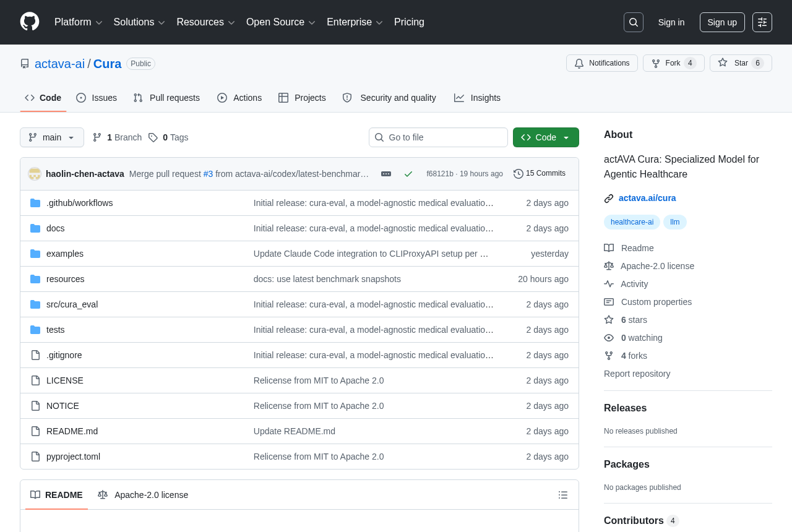The image size is (792, 532).
Task: Select the healthcare-ai topic tag
Action: tap(632, 222)
